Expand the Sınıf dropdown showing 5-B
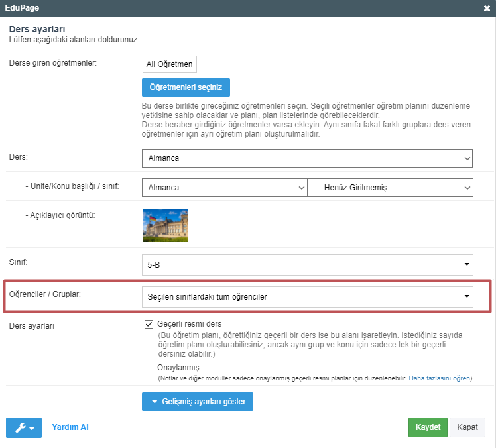Image resolution: width=496 pixels, height=448 pixels. (307, 265)
